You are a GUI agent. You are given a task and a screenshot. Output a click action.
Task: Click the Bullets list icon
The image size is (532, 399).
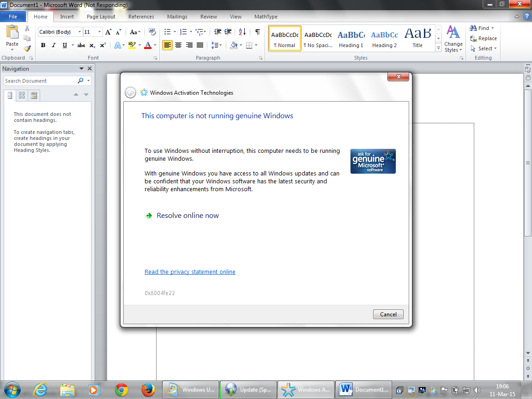pyautogui.click(x=167, y=32)
